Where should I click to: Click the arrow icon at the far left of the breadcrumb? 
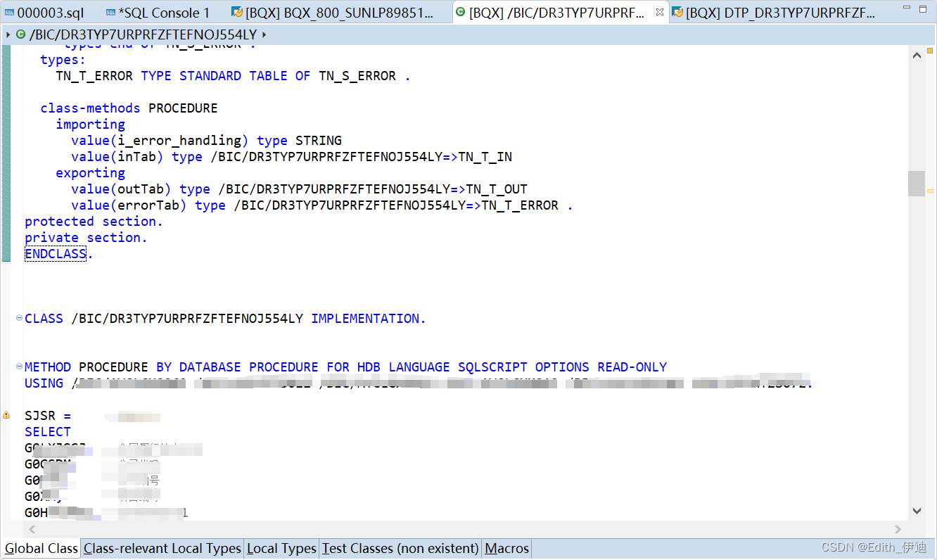click(x=6, y=34)
